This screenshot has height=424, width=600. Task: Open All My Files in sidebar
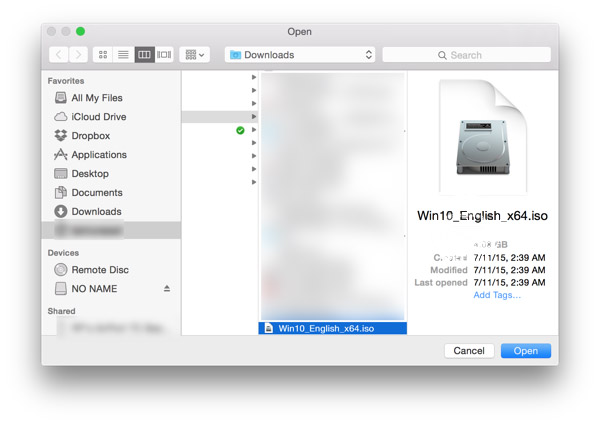click(x=96, y=98)
